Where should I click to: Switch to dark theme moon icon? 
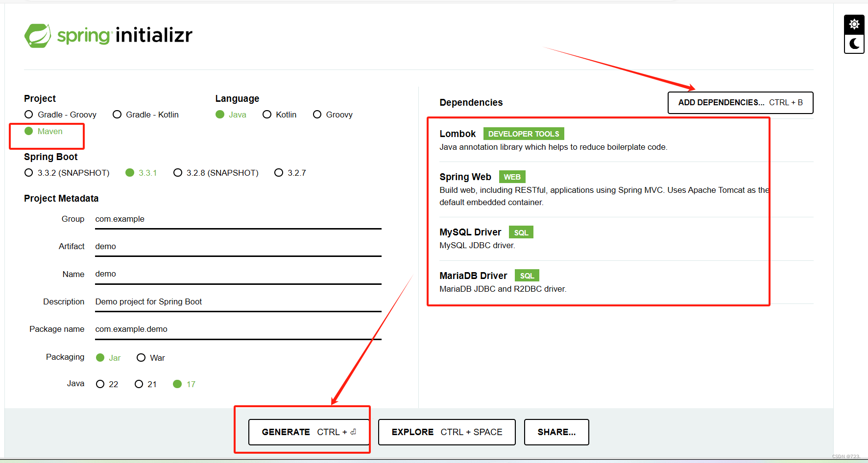[854, 44]
